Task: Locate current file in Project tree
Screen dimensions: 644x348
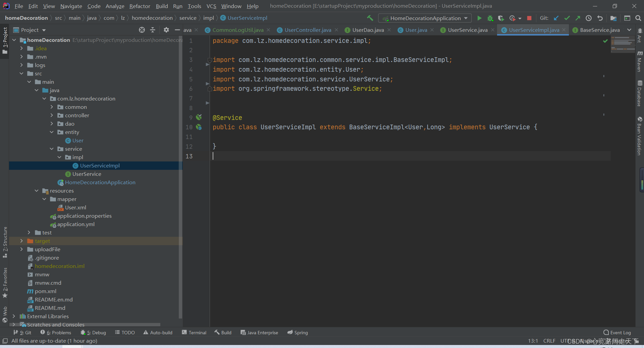Action: pos(142,30)
